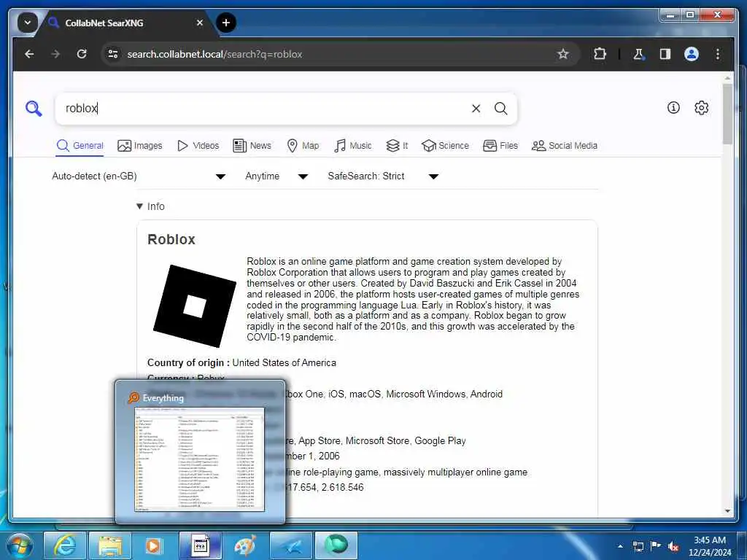Open the About info icon

coord(673,108)
